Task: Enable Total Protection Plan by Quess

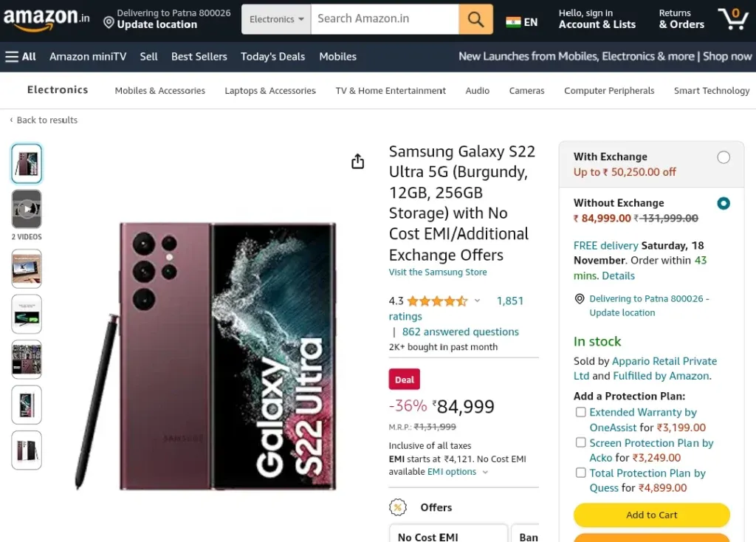Action: coord(580,473)
